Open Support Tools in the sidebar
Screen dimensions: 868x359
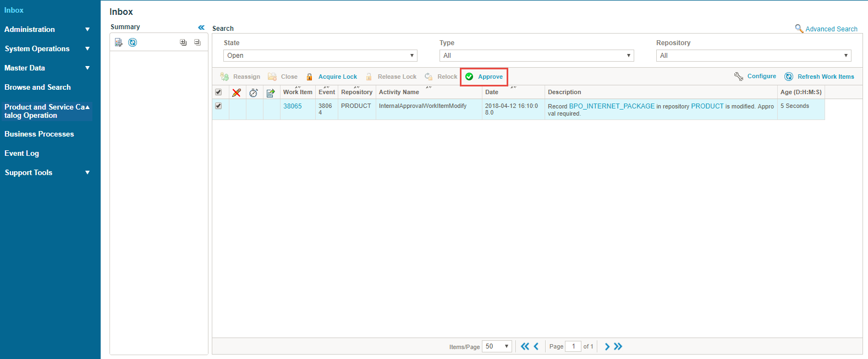pos(29,172)
